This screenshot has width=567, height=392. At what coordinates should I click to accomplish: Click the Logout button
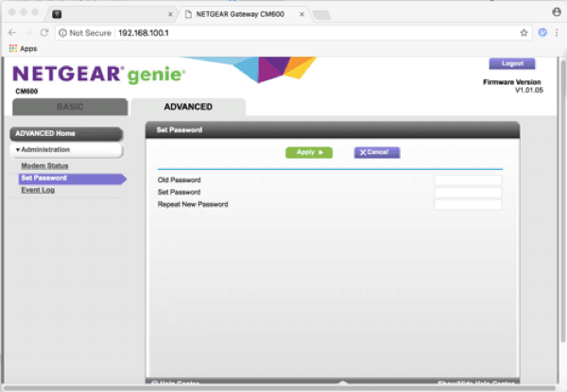(512, 63)
